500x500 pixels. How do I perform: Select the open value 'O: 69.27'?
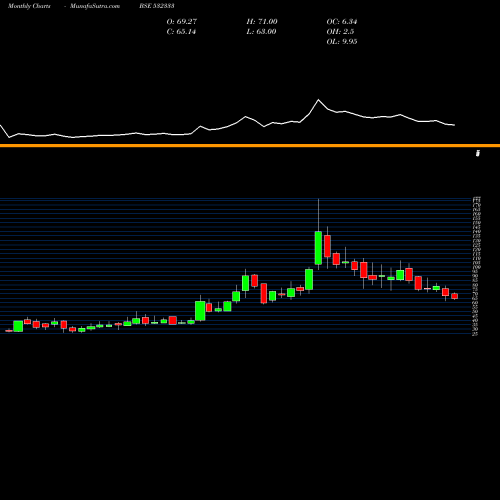[182, 22]
